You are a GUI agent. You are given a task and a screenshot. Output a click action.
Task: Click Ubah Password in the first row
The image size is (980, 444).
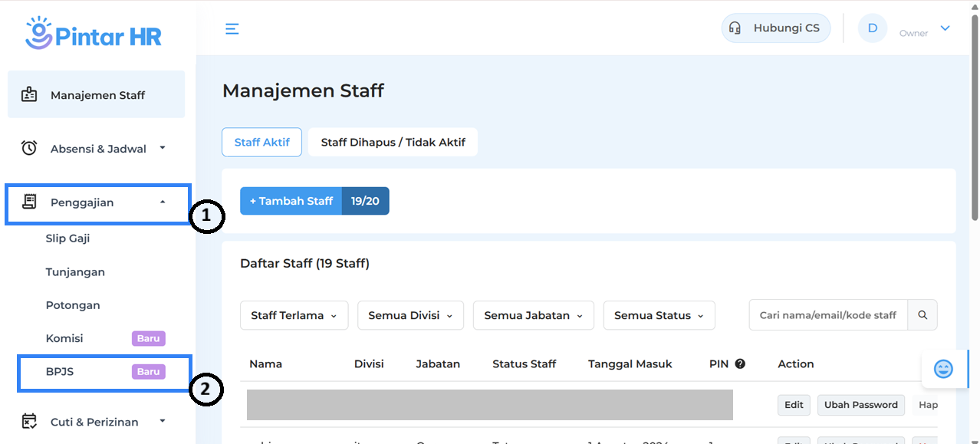tap(860, 405)
